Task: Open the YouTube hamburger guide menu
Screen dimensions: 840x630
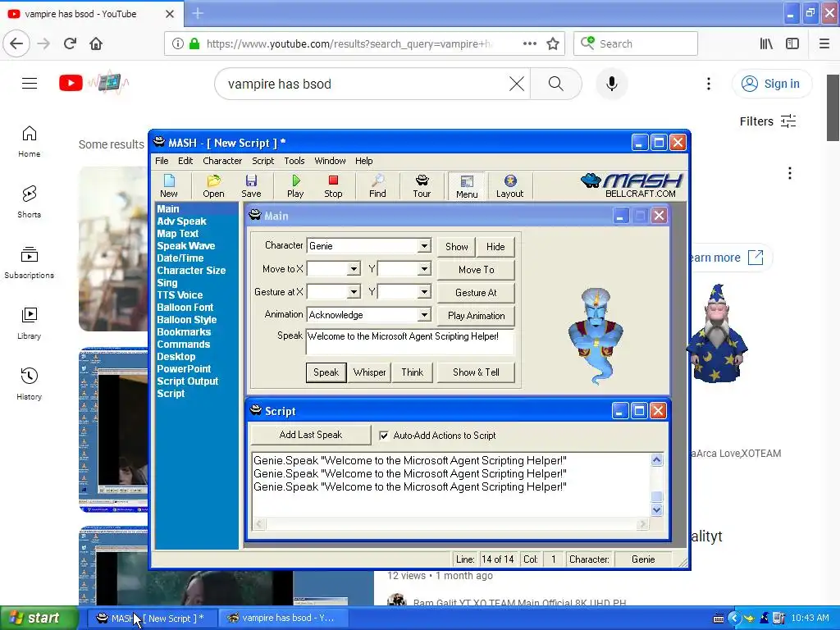Action: (30, 84)
